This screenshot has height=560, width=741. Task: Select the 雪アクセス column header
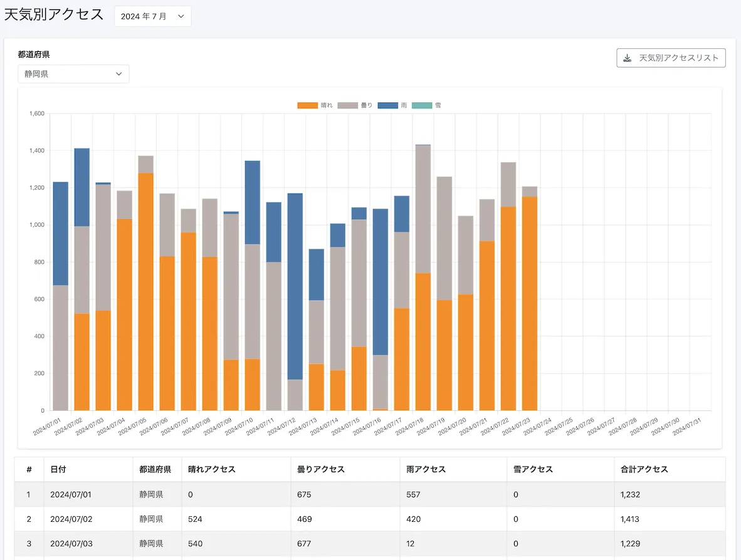point(533,469)
